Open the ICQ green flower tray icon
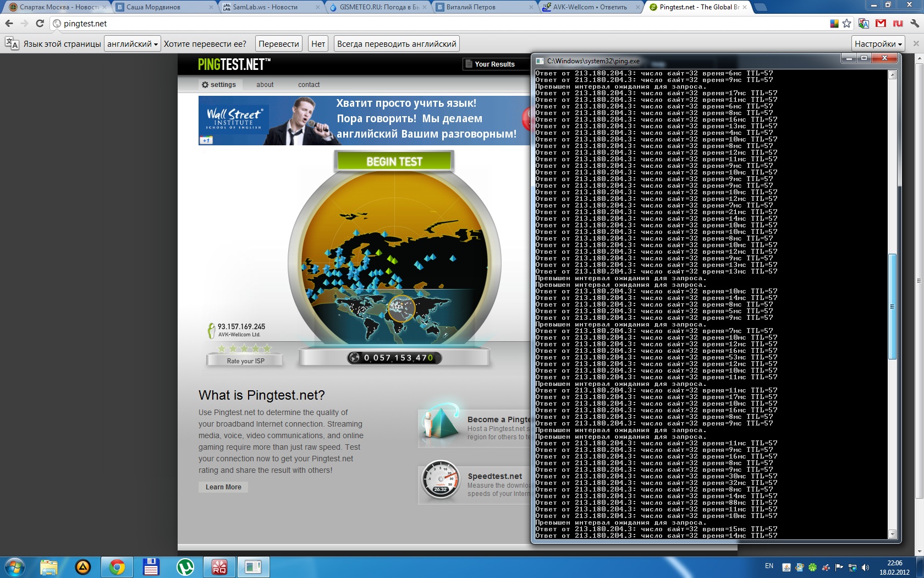Screen dimensions: 924x578 812,567
